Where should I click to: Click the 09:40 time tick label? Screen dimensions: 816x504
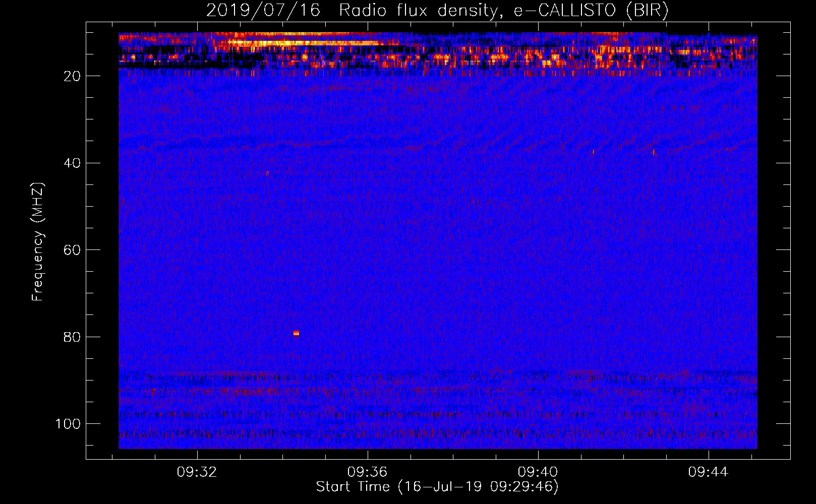[x=538, y=472]
